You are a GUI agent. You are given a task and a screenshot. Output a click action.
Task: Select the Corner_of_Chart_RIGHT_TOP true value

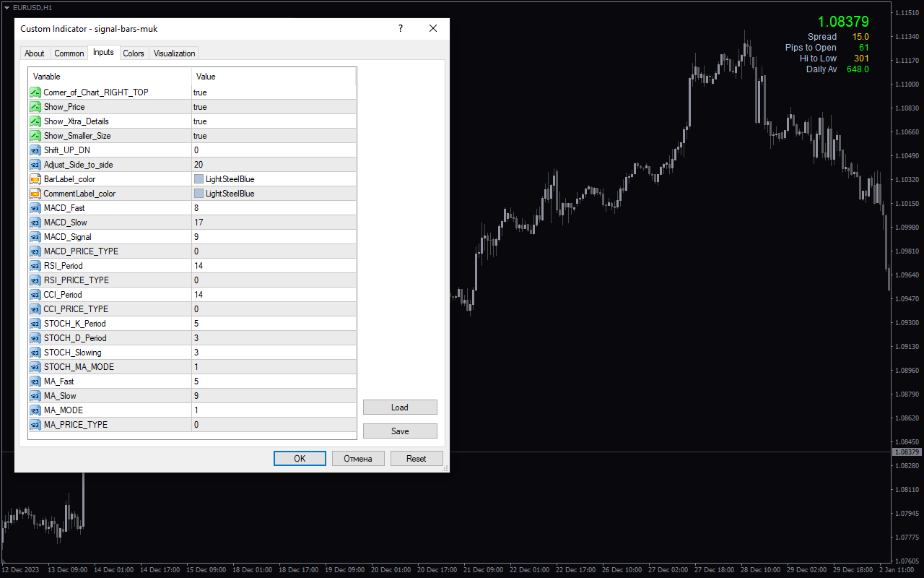pyautogui.click(x=200, y=92)
